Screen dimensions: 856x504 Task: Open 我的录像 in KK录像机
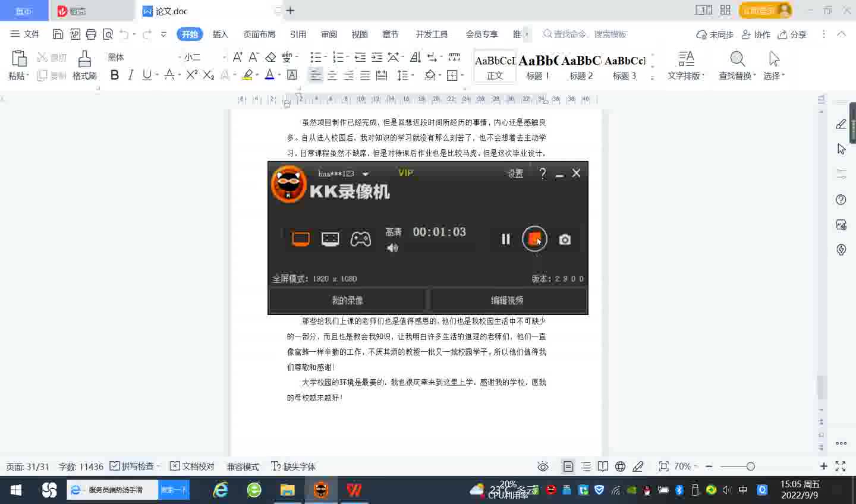tap(348, 300)
